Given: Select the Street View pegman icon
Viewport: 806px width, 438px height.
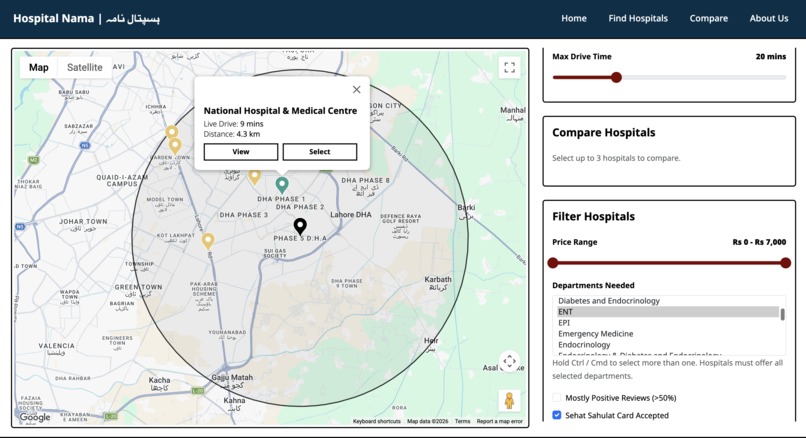Looking at the screenshot, I should [509, 400].
